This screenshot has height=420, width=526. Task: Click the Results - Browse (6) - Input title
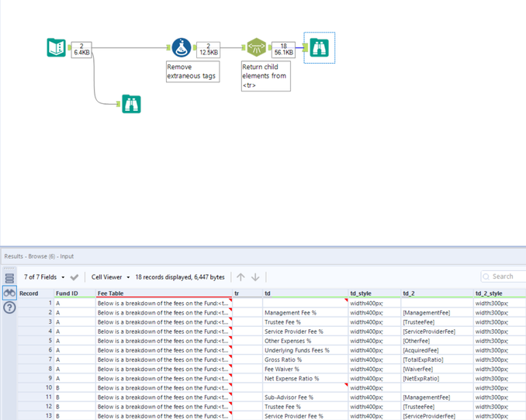pos(39,256)
